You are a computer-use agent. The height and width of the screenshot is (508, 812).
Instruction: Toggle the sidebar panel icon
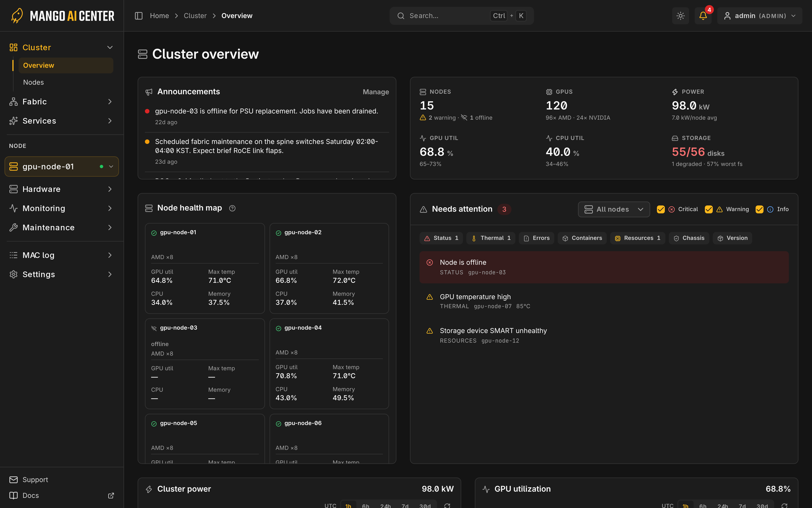point(139,16)
